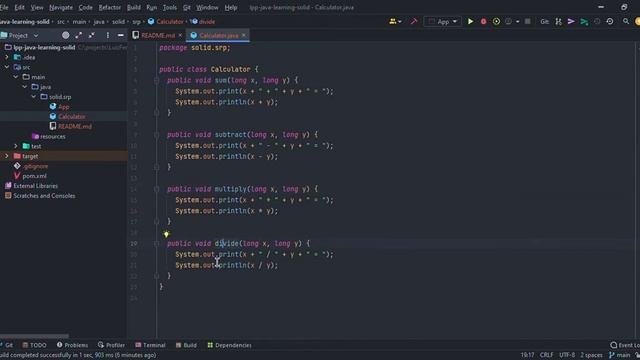Open the App run configuration dropdown

click(x=443, y=22)
